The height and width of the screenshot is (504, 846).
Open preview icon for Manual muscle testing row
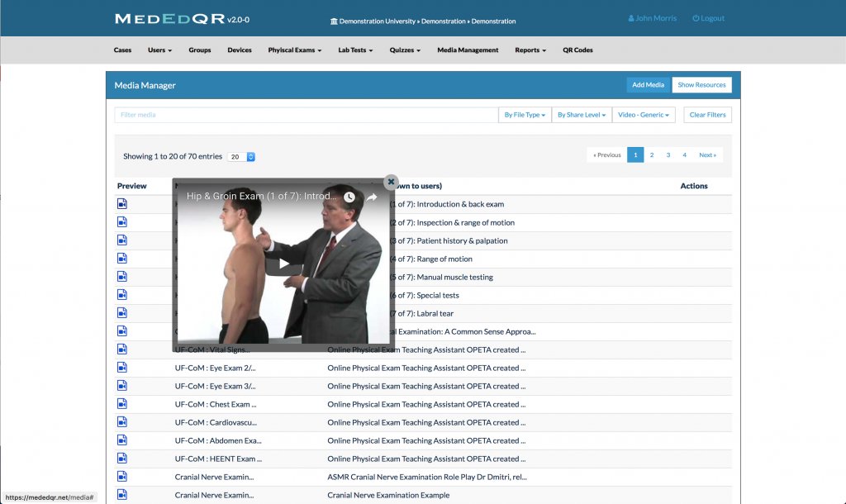tap(122, 277)
